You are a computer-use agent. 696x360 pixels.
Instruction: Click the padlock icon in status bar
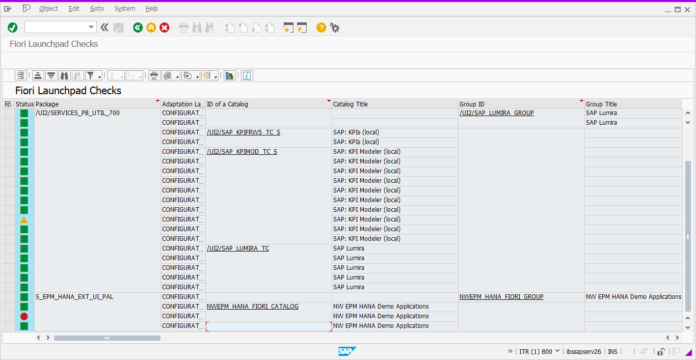coord(661,351)
